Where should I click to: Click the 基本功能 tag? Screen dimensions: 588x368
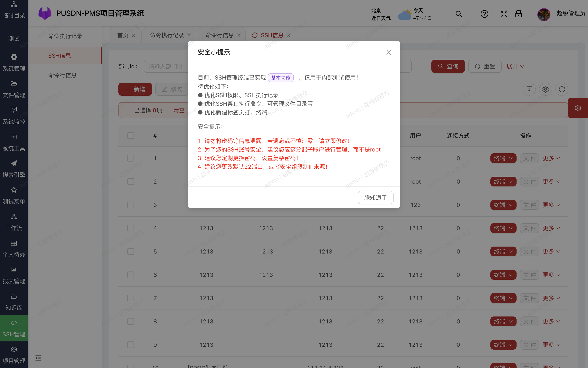281,78
